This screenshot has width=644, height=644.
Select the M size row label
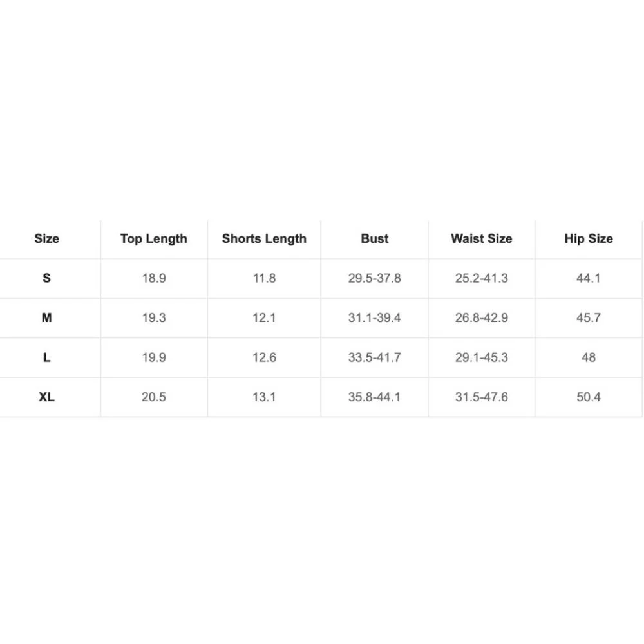coord(46,317)
